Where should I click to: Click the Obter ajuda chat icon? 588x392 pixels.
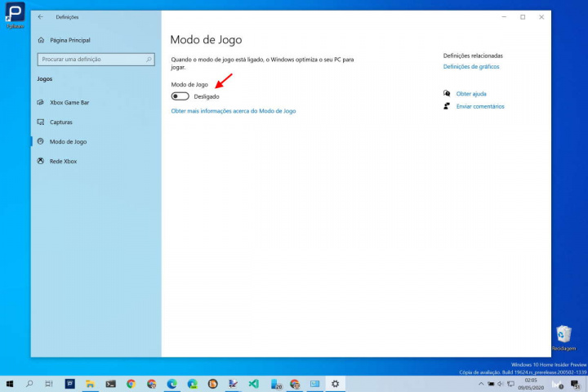pos(447,94)
